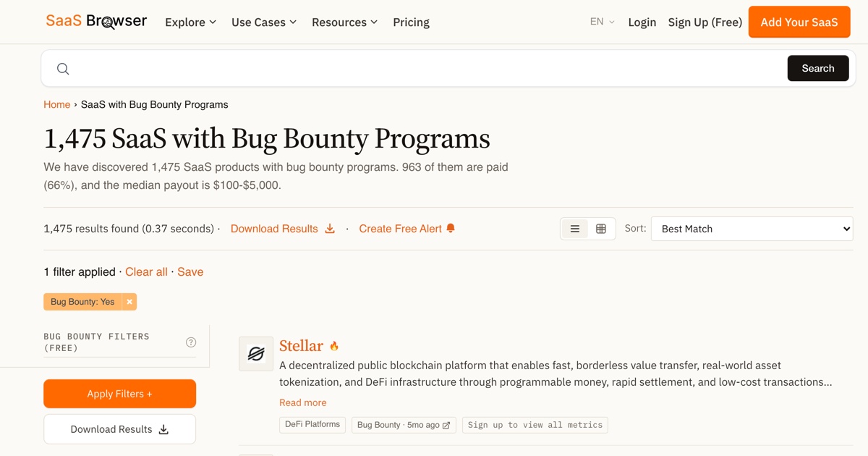Click the bell icon next to Create Free Alert
Viewport: 868px width, 456px height.
pos(451,229)
